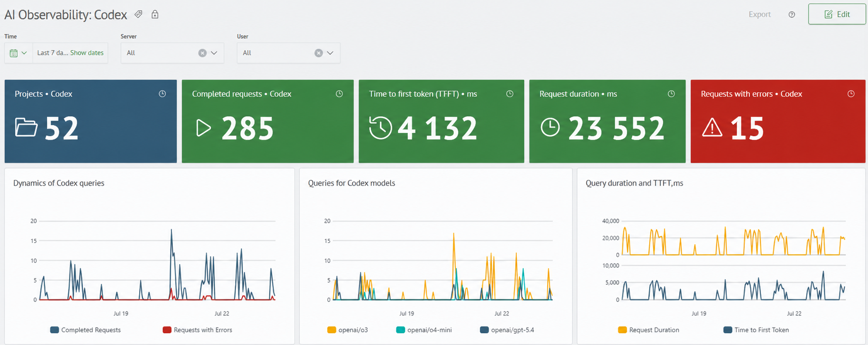Click the Requests with errors • Codex card title
Viewport: 868px width, 345px height.
click(x=751, y=94)
